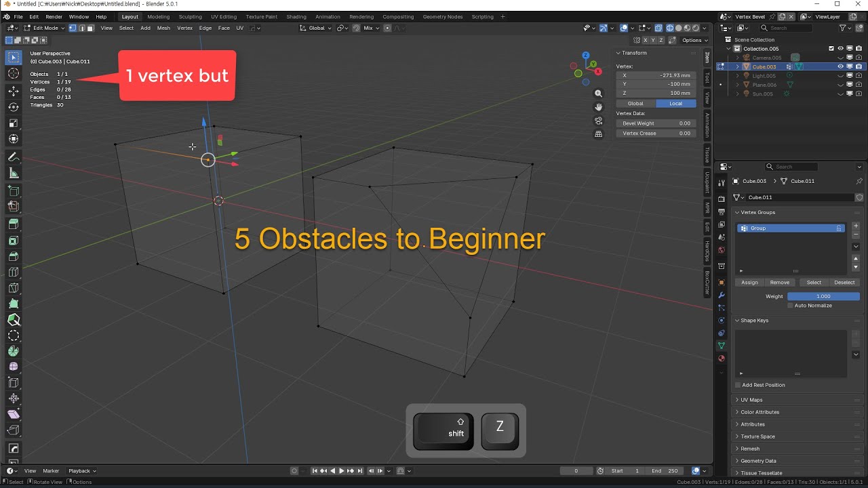
Task: Switch to the Modeling workspace tab
Action: pos(159,16)
